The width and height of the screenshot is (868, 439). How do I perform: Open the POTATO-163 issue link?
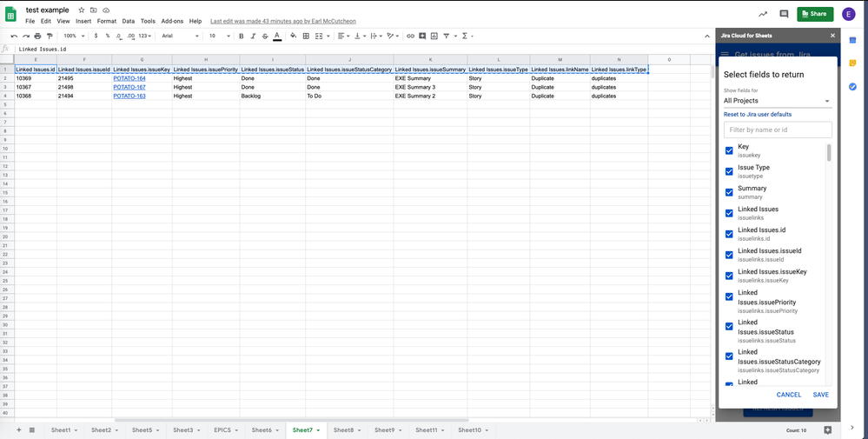coord(129,96)
